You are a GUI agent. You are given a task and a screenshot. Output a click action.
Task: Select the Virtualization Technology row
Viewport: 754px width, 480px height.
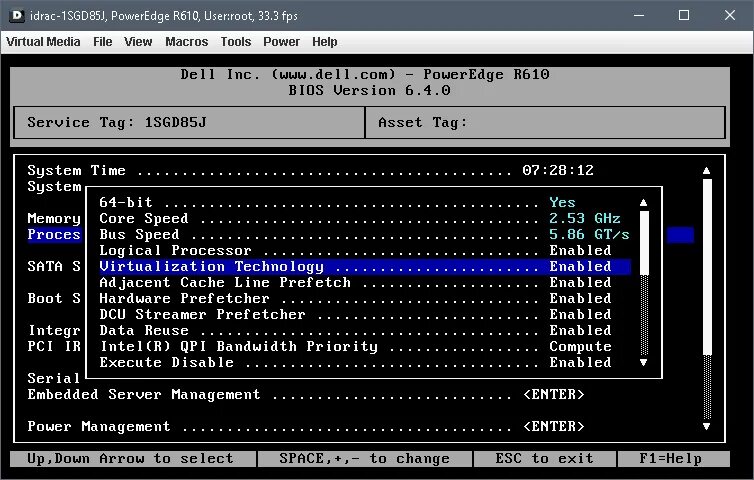tap(365, 266)
